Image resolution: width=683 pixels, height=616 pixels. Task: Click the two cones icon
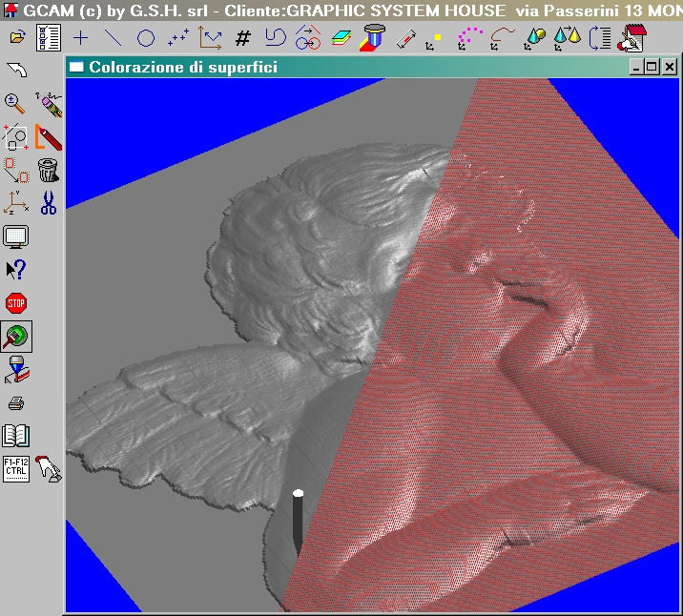coord(567,38)
